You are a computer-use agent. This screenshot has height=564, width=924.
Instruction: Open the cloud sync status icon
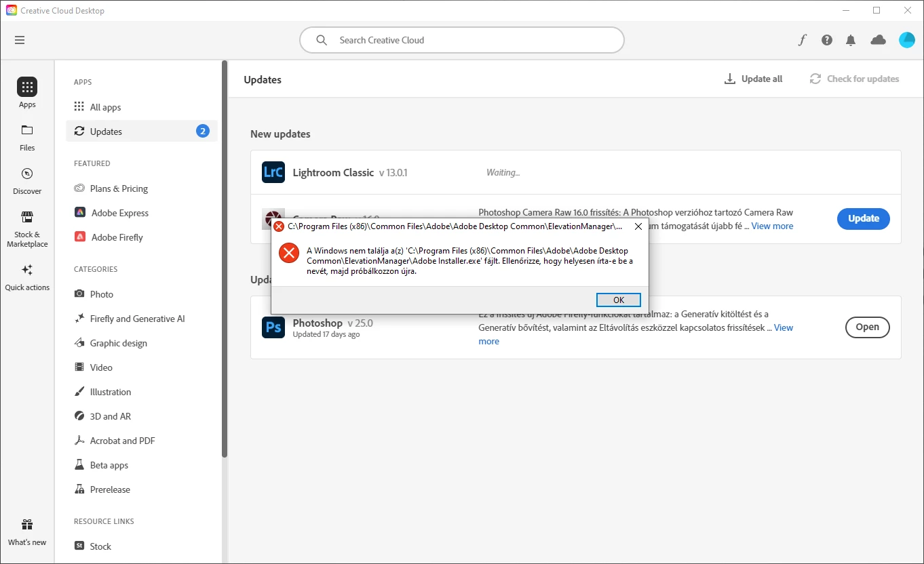879,40
